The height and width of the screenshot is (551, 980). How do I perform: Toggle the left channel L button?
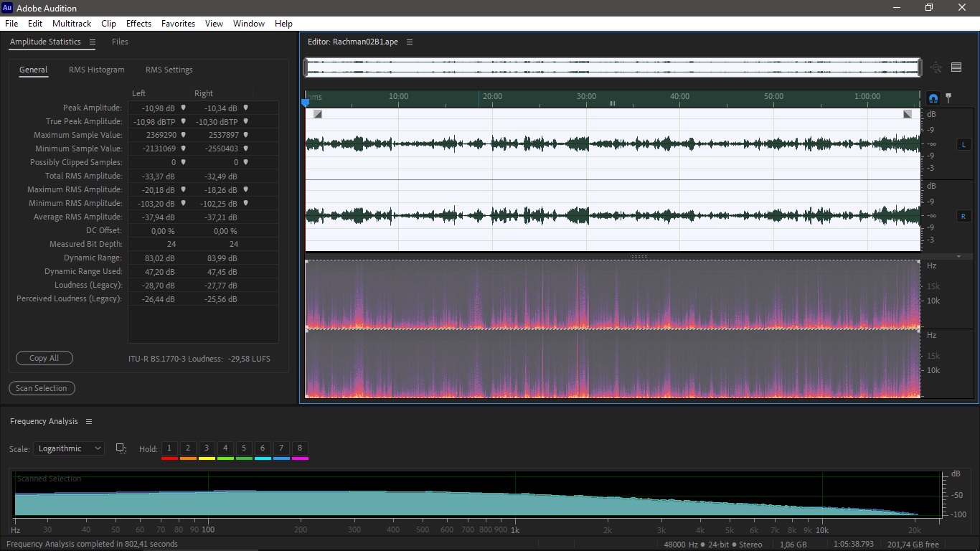[x=963, y=144]
